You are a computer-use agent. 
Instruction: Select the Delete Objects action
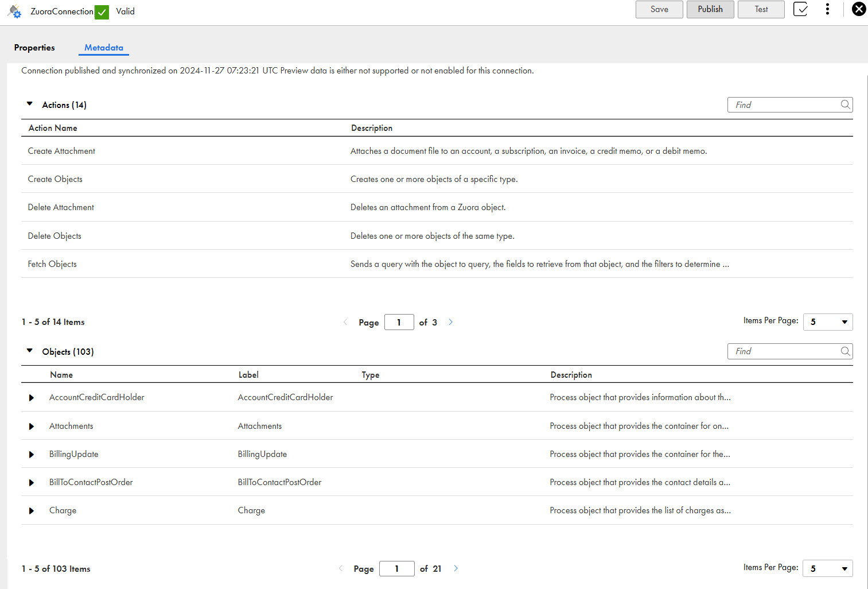55,236
